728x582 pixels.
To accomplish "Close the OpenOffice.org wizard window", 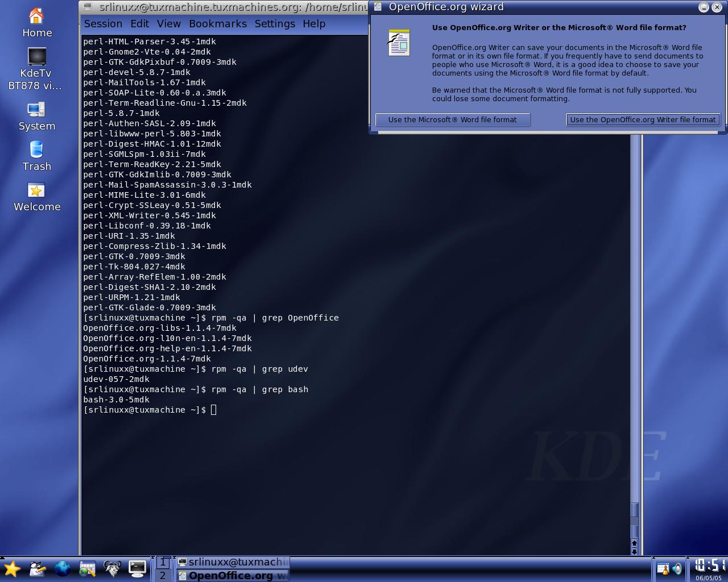I will tap(717, 7).
